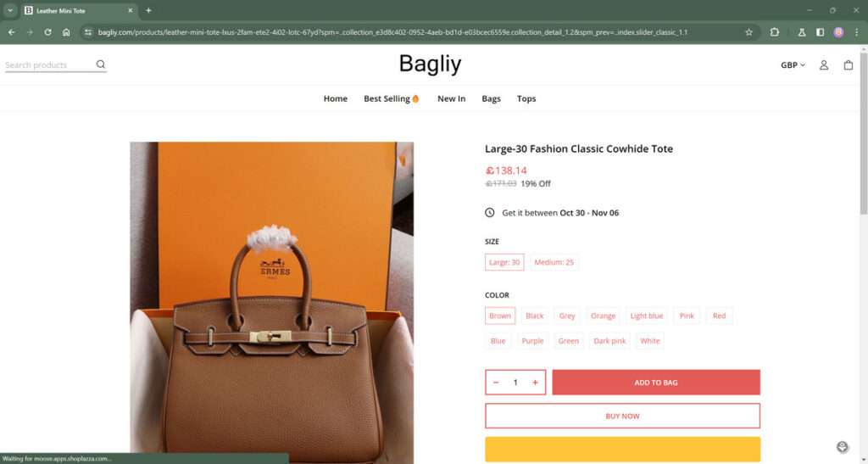The height and width of the screenshot is (464, 868).
Task: Click the search magnifier icon
Action: 100,64
